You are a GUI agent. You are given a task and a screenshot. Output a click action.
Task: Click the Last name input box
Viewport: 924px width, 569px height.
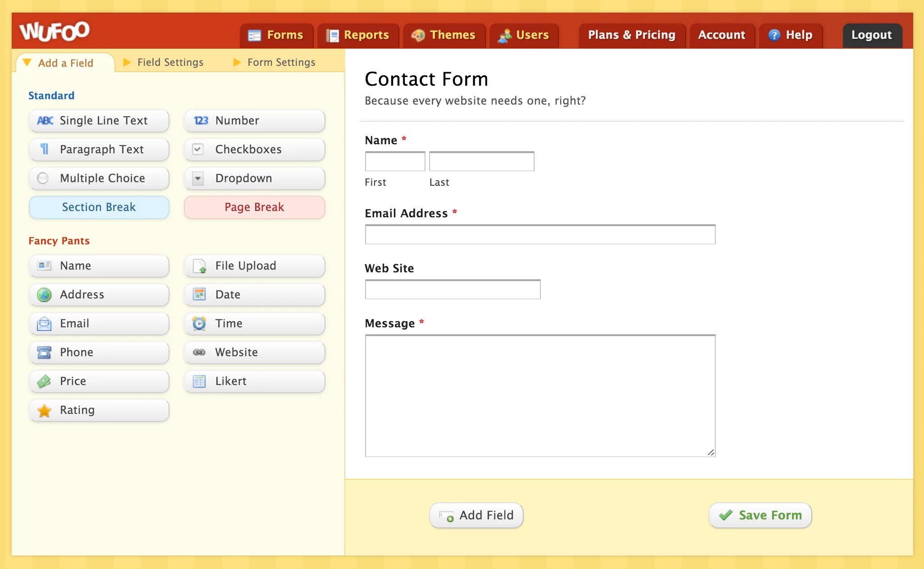[x=481, y=161]
